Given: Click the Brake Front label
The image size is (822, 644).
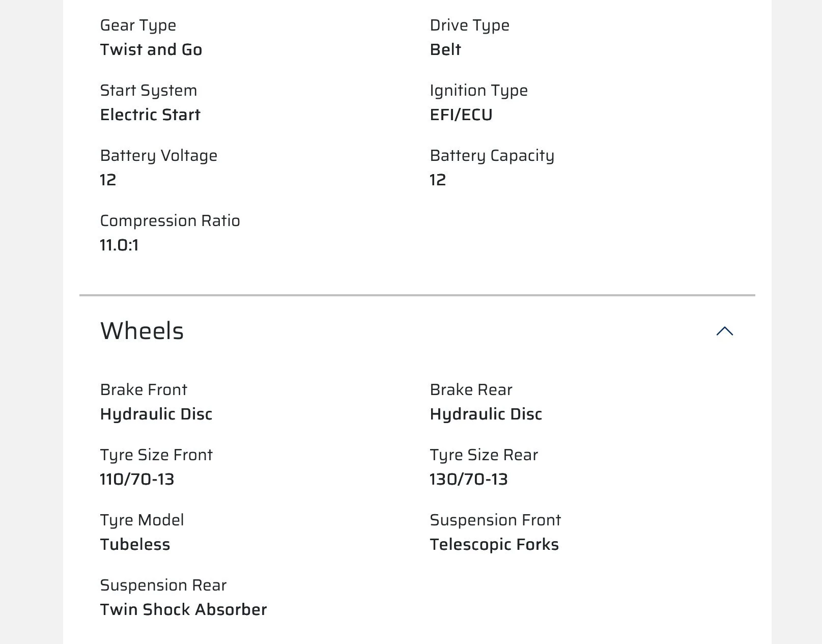Looking at the screenshot, I should tap(144, 389).
